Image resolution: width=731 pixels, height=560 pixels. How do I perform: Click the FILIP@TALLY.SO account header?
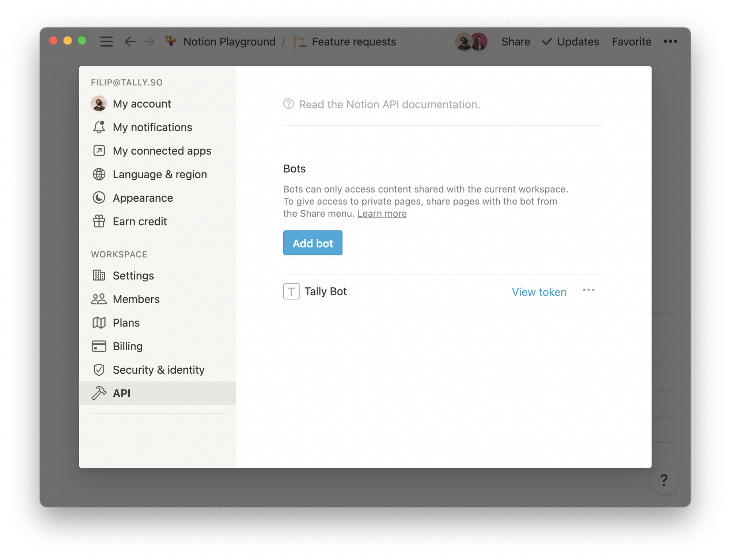(127, 83)
